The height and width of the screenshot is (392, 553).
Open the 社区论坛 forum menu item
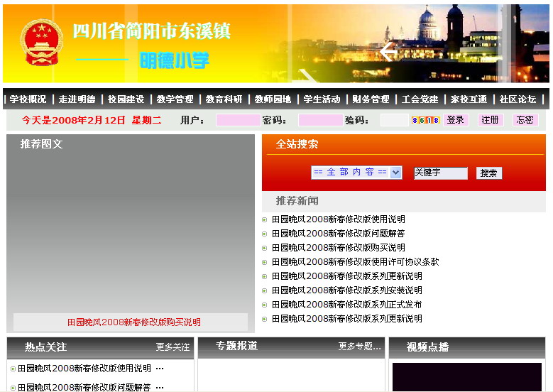518,99
